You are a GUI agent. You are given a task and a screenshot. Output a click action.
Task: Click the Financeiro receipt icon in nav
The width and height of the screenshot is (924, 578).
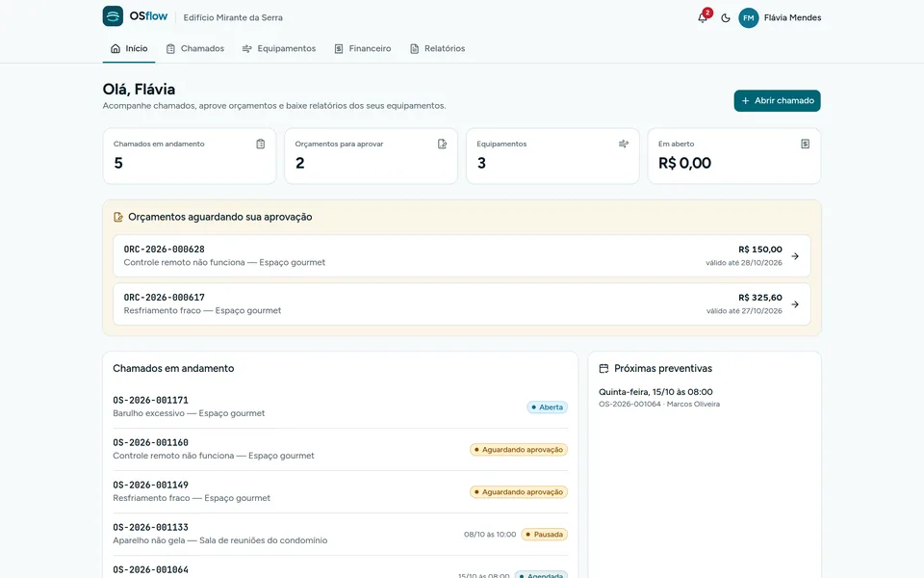pos(339,48)
